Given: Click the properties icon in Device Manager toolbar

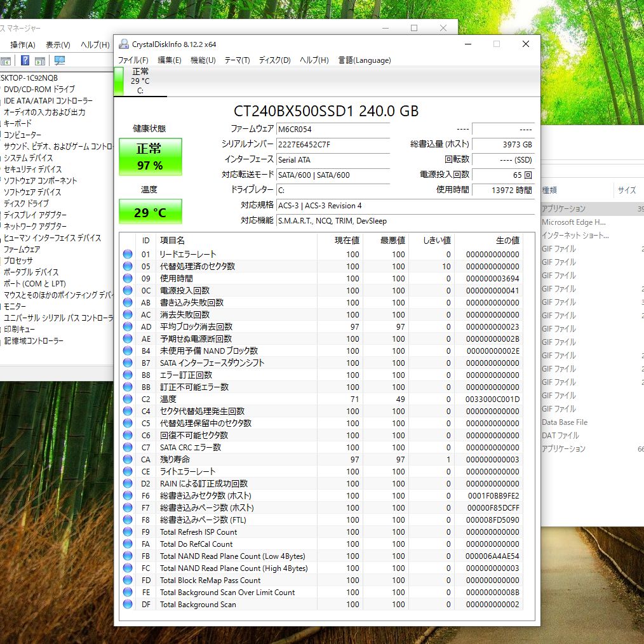Looking at the screenshot, I should pos(6,60).
